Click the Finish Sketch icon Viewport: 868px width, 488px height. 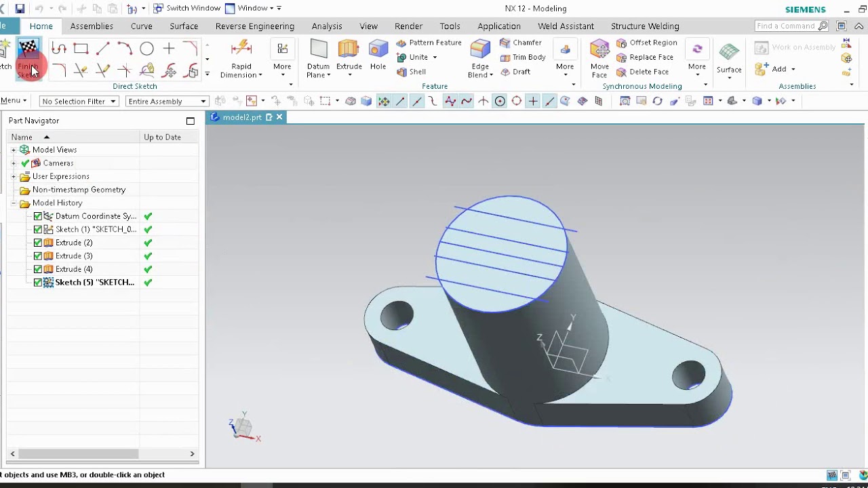pos(28,50)
